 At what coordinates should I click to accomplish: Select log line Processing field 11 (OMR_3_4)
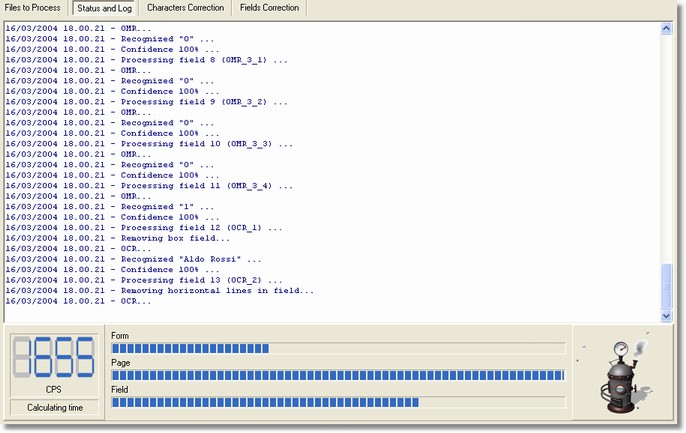point(149,186)
